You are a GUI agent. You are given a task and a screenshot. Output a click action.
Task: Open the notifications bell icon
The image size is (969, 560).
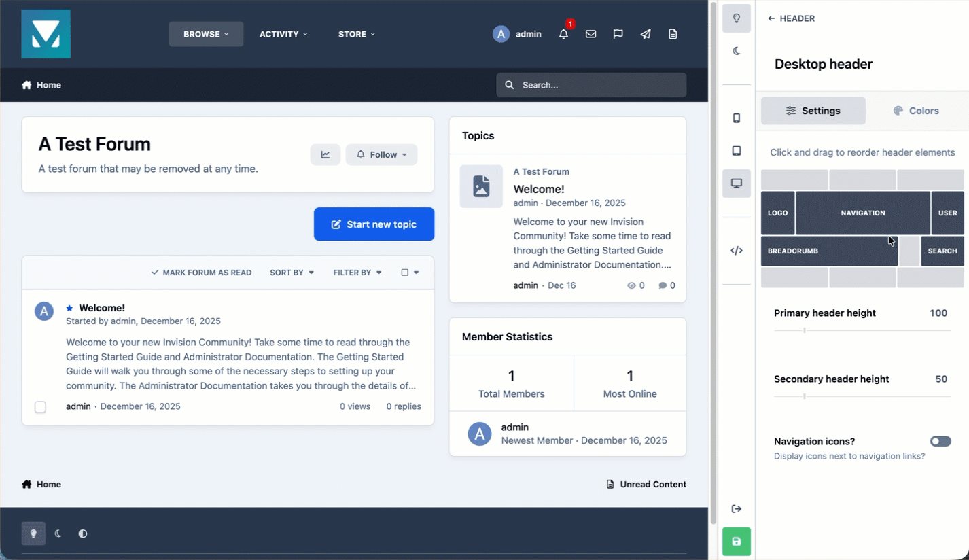click(563, 34)
